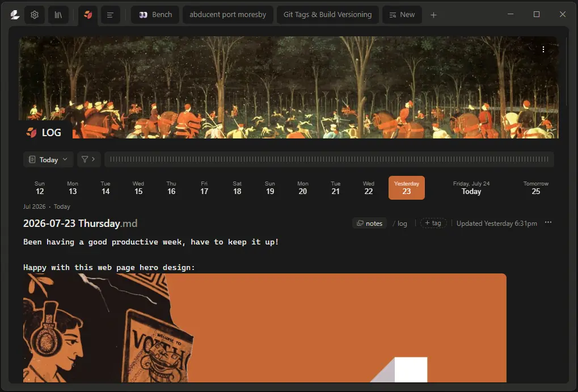Open the settings gear
Image resolution: width=578 pixels, height=392 pixels.
(x=35, y=15)
